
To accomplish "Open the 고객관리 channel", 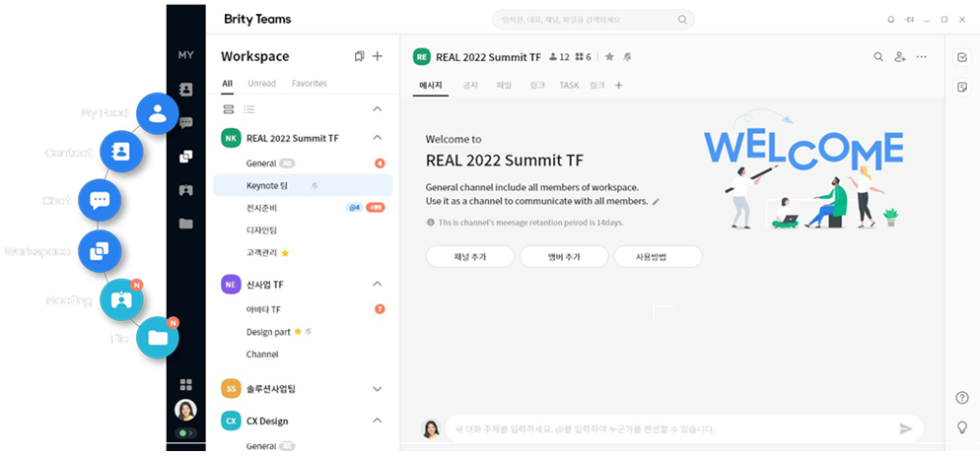I will coord(303,253).
